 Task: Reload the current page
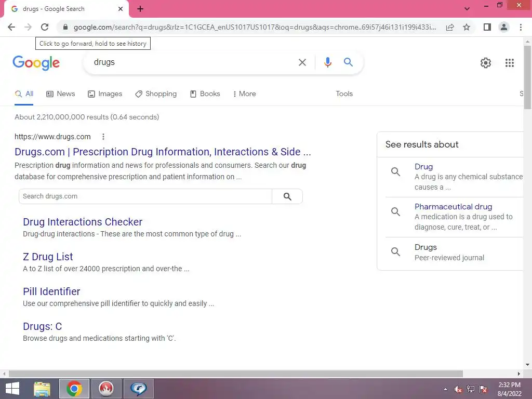(x=45, y=27)
